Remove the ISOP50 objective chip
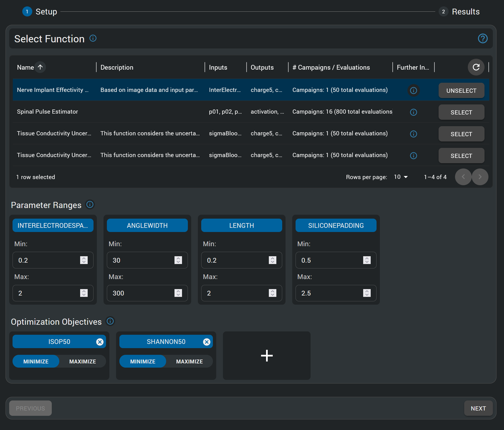The width and height of the screenshot is (504, 430). pos(100,341)
